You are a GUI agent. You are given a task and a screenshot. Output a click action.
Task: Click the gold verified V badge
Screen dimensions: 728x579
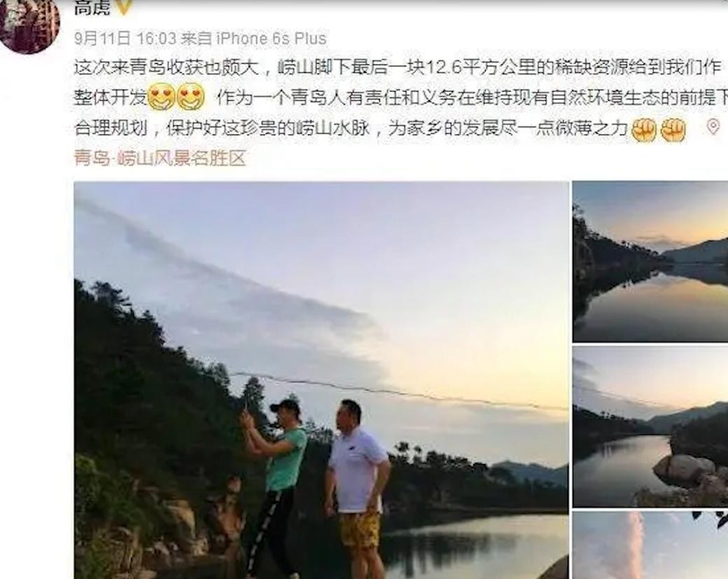123,6
